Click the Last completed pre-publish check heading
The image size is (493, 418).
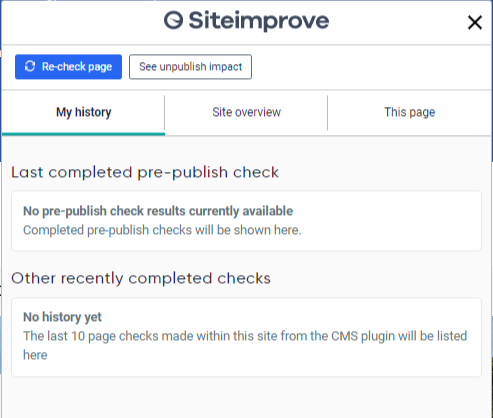tap(145, 172)
